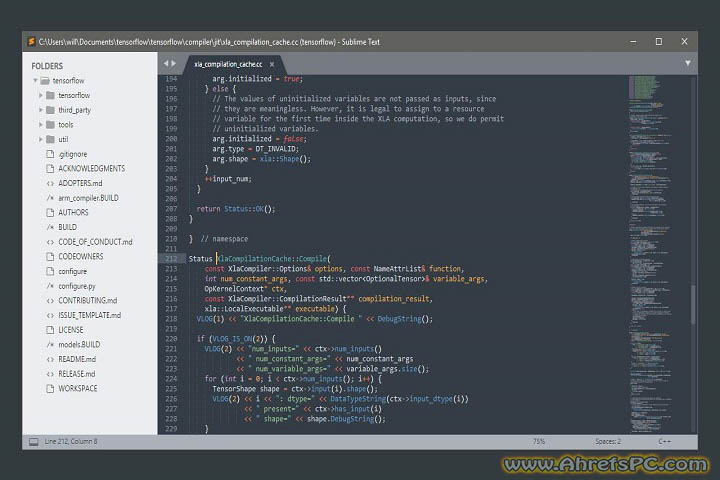
Task: Open the models.BUILD file
Action: tap(79, 344)
